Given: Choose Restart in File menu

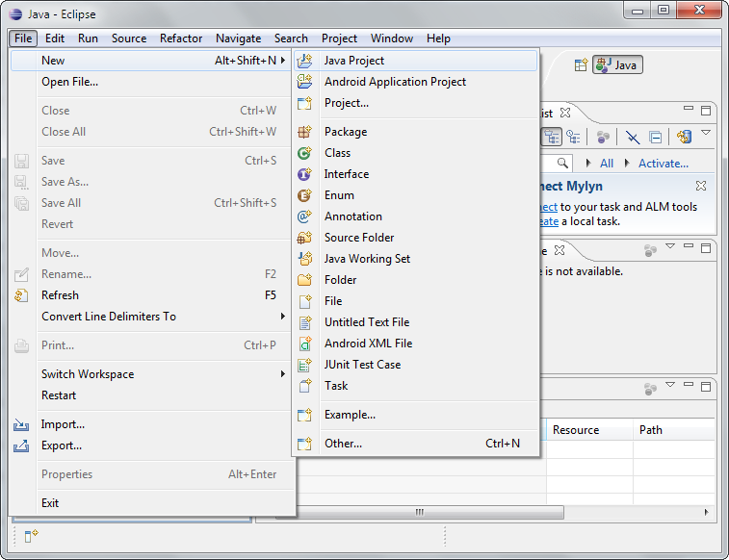Looking at the screenshot, I should pyautogui.click(x=152, y=395).
